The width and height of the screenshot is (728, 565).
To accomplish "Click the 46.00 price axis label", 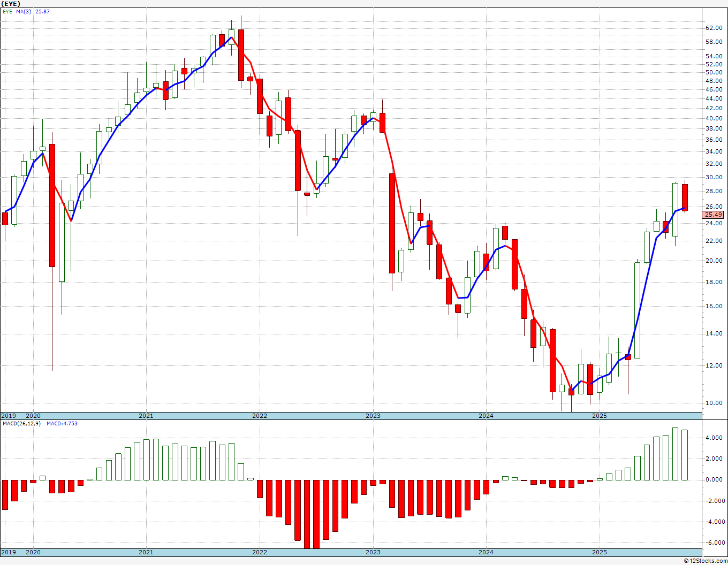I will click(714, 89).
